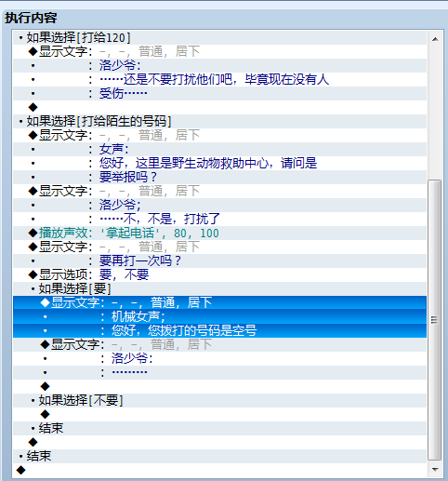
Task: Click the scrollbar up arrow
Action: 435,39
